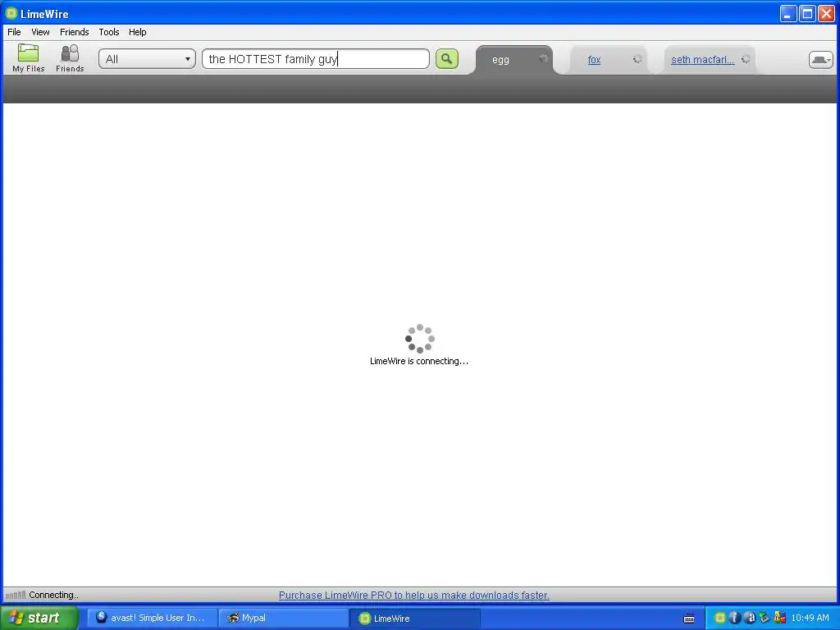This screenshot has height=630, width=840.
Task: Click safely remove hardware tray icon
Action: point(765,619)
